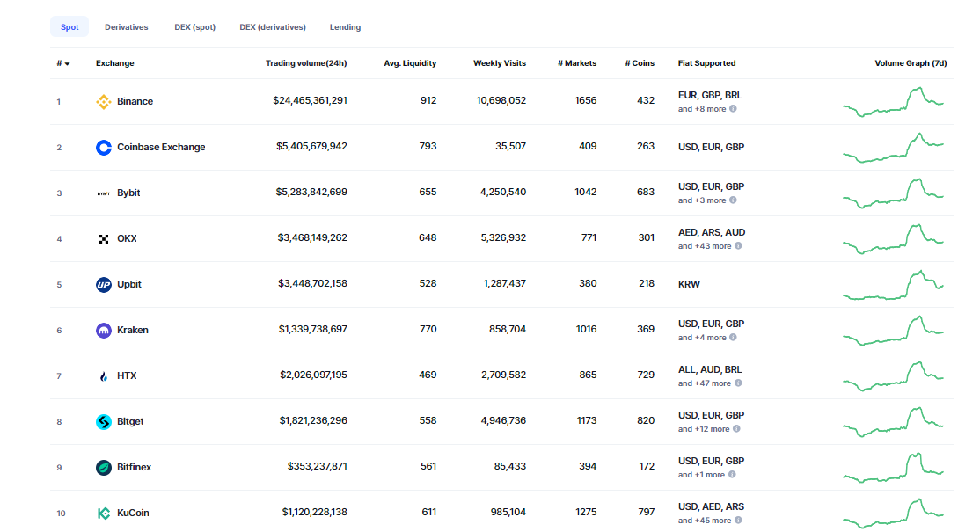Sort table by Weekly Visits header
This screenshot has height=532, width=980.
(499, 63)
